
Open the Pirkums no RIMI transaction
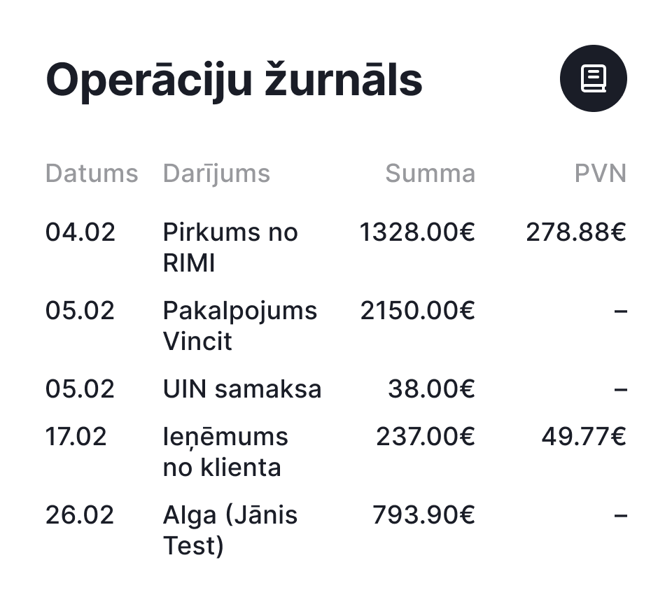[x=230, y=247]
